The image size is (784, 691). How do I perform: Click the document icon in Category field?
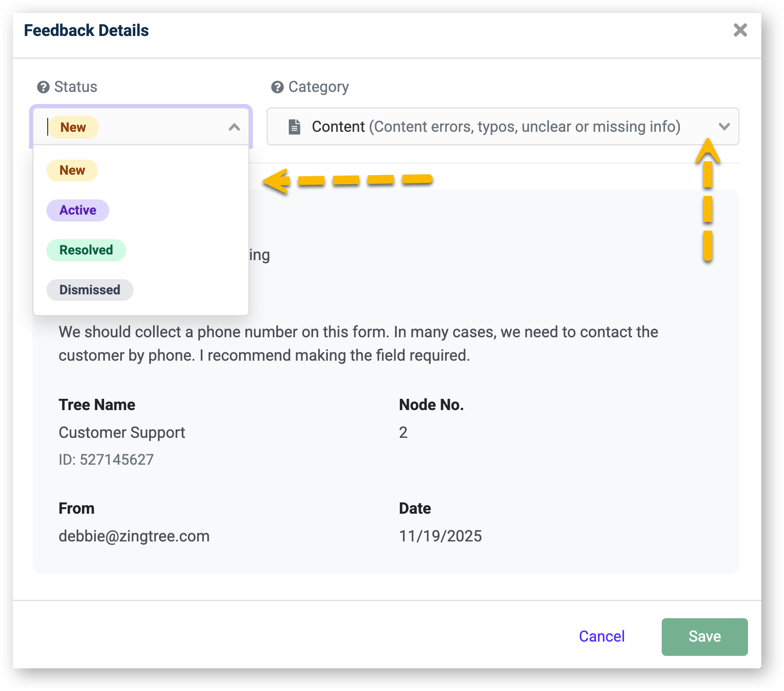coord(294,127)
